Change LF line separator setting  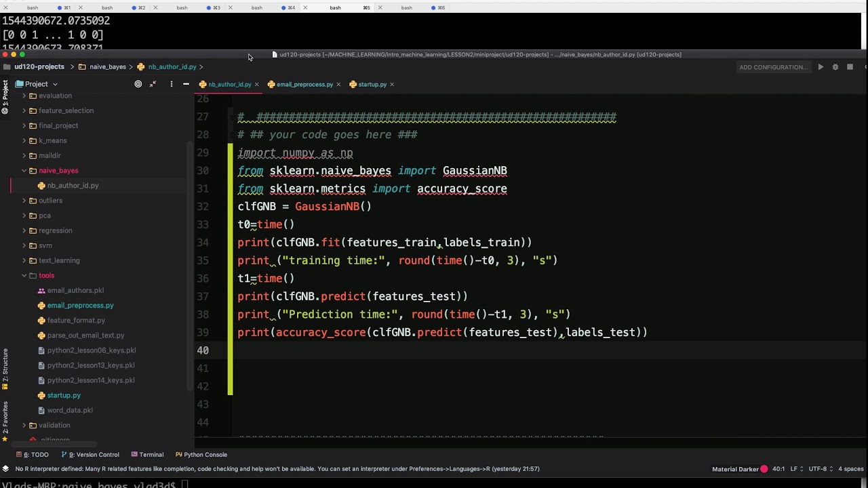coord(795,469)
